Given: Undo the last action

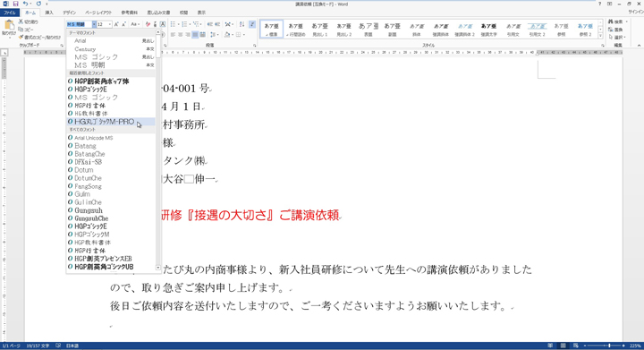Looking at the screenshot, I should point(25,4).
